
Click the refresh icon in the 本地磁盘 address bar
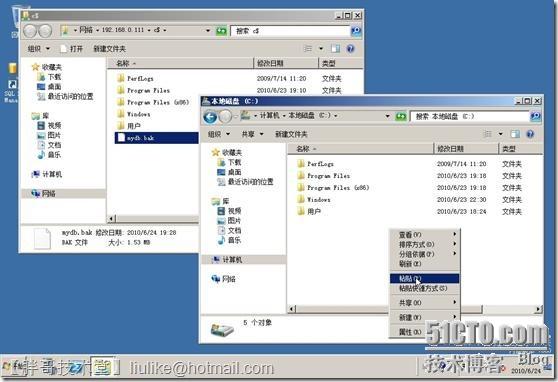pos(401,116)
